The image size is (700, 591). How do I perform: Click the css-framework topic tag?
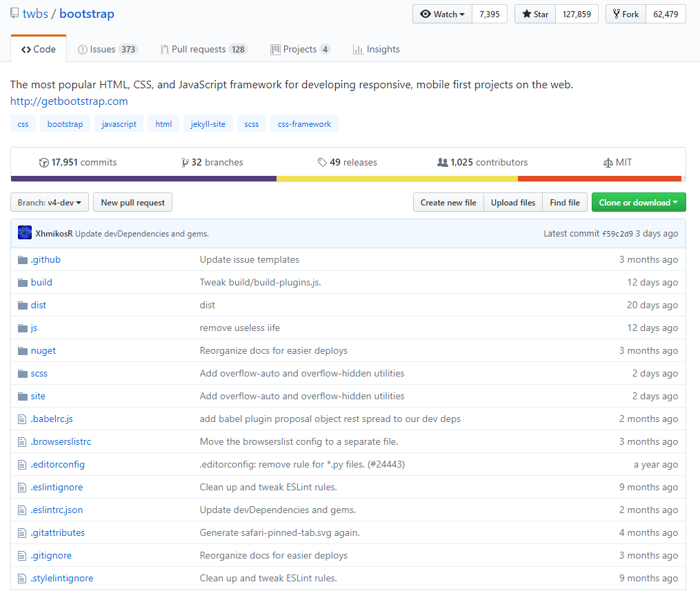(304, 123)
